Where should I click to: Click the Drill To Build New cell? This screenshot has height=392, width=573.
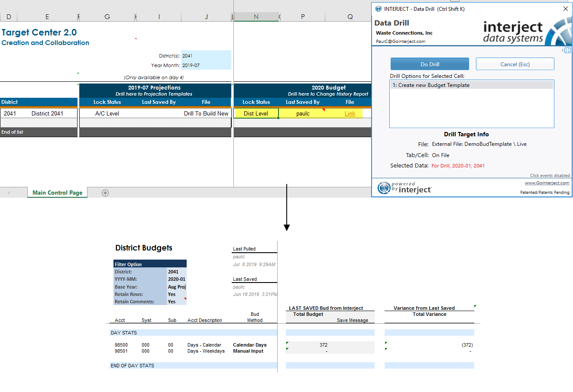(x=206, y=113)
